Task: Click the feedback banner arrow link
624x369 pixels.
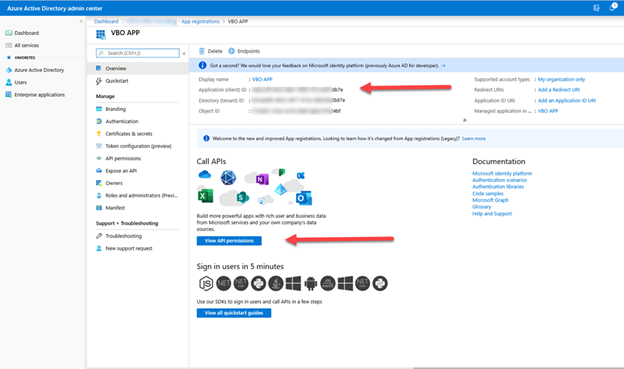Action: pos(443,66)
